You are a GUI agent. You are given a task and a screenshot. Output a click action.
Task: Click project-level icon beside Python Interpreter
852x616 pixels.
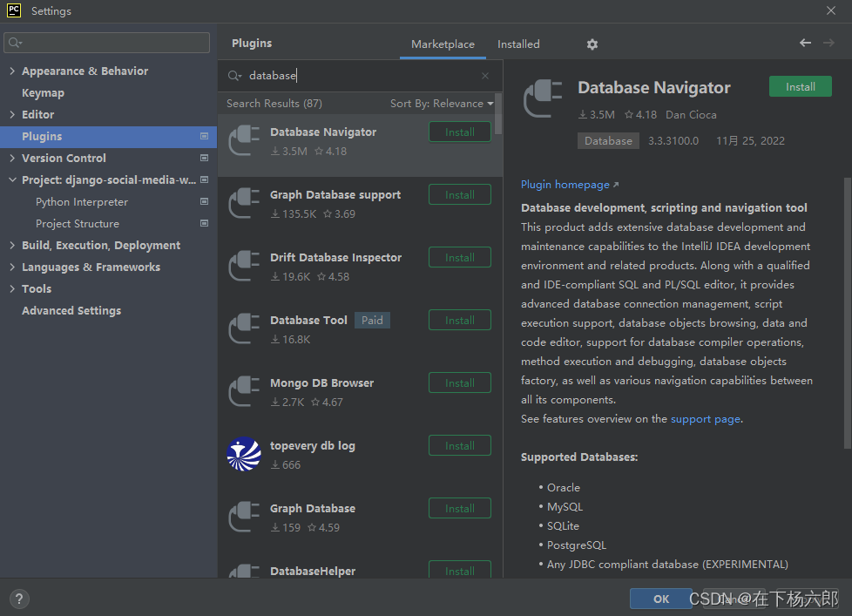[205, 201]
